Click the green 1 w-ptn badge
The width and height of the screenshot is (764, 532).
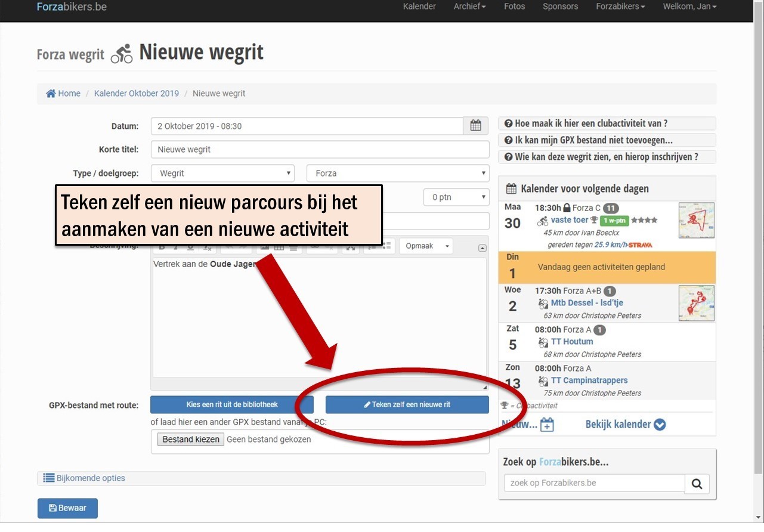(614, 221)
